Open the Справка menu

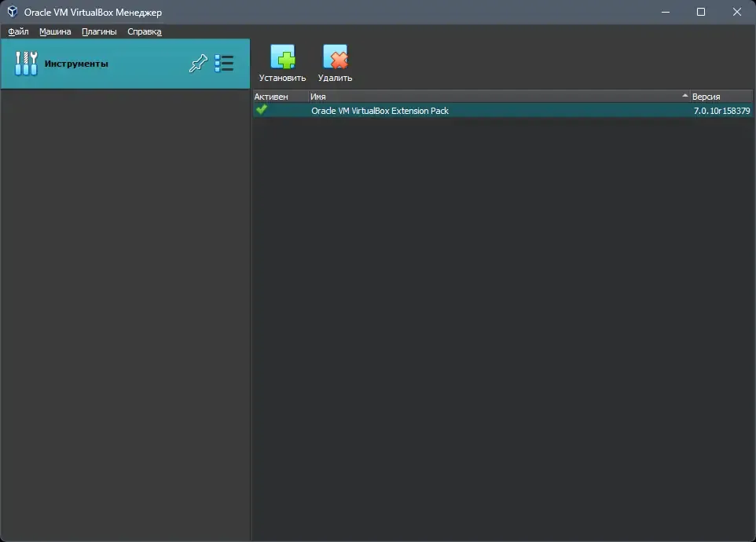145,31
